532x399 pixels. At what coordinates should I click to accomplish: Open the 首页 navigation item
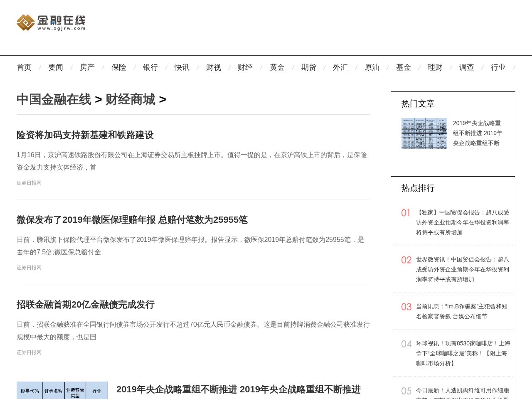24,67
